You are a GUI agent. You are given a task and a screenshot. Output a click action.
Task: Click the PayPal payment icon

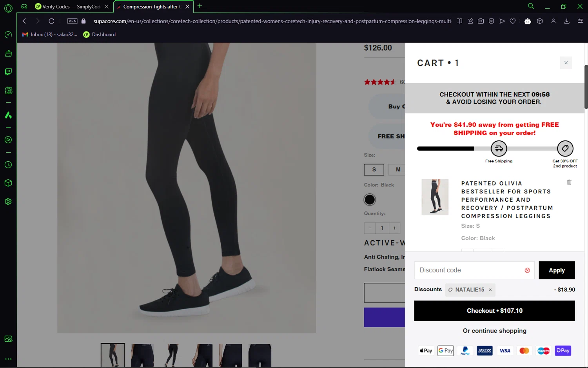465,351
